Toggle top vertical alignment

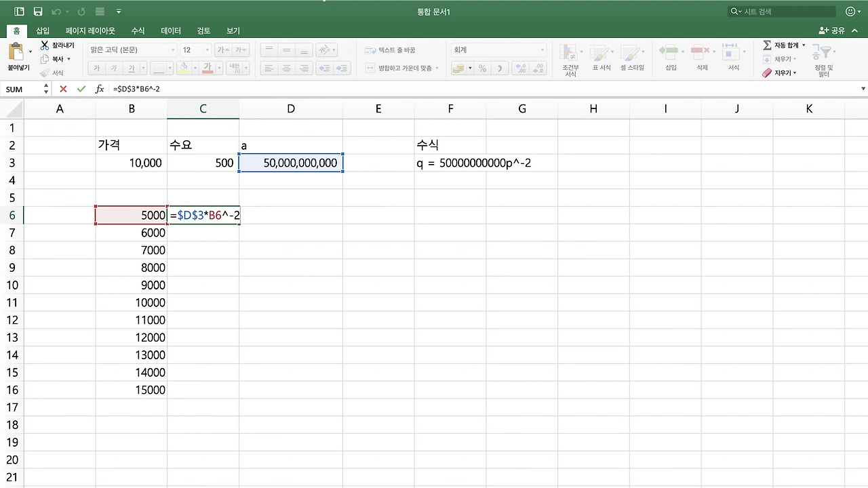269,50
